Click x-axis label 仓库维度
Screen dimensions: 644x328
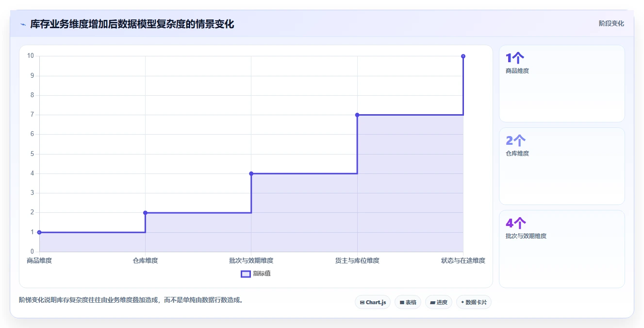pyautogui.click(x=145, y=260)
